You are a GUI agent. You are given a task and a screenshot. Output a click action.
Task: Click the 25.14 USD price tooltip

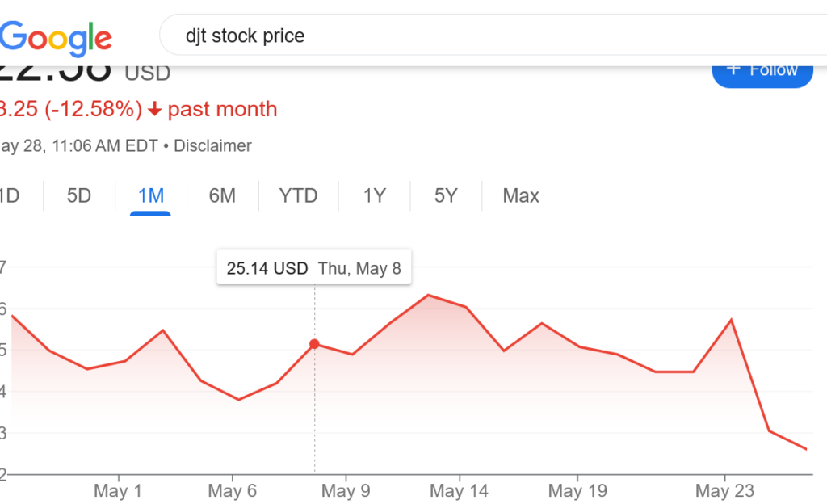[313, 269]
